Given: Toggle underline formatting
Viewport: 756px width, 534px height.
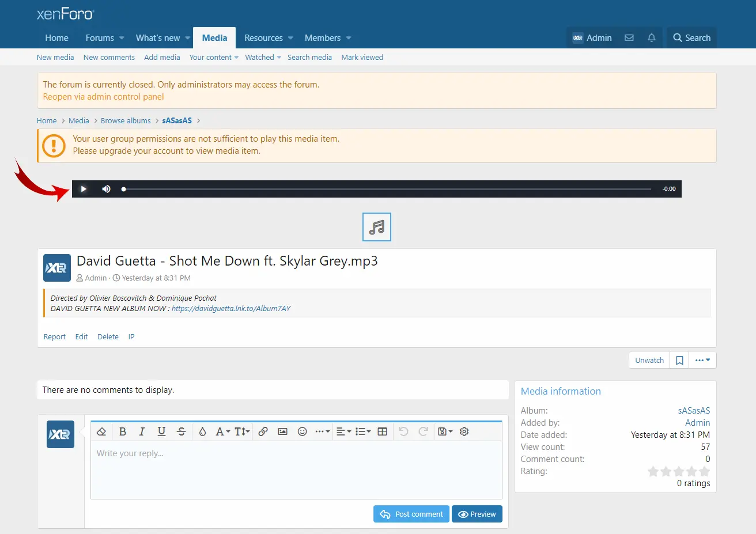Looking at the screenshot, I should (x=161, y=431).
